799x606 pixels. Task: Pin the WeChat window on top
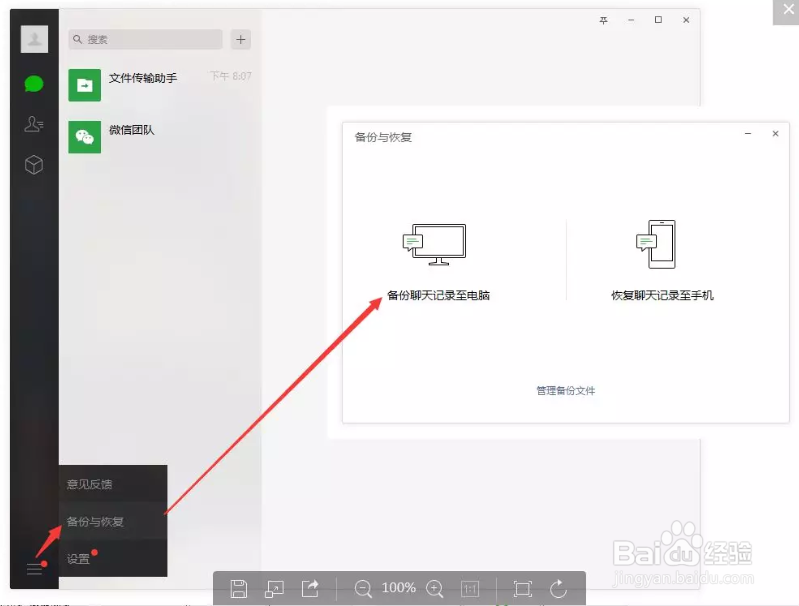point(603,20)
